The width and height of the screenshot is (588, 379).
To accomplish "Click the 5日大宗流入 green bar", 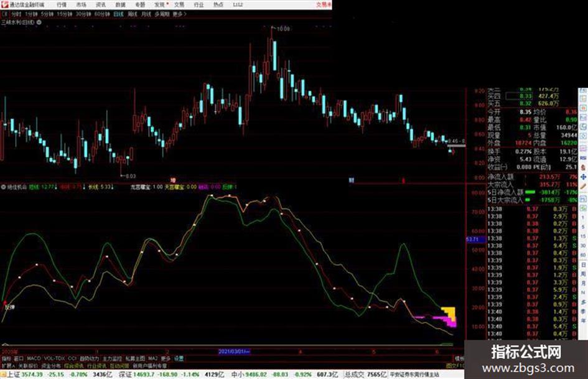I will (x=528, y=200).
